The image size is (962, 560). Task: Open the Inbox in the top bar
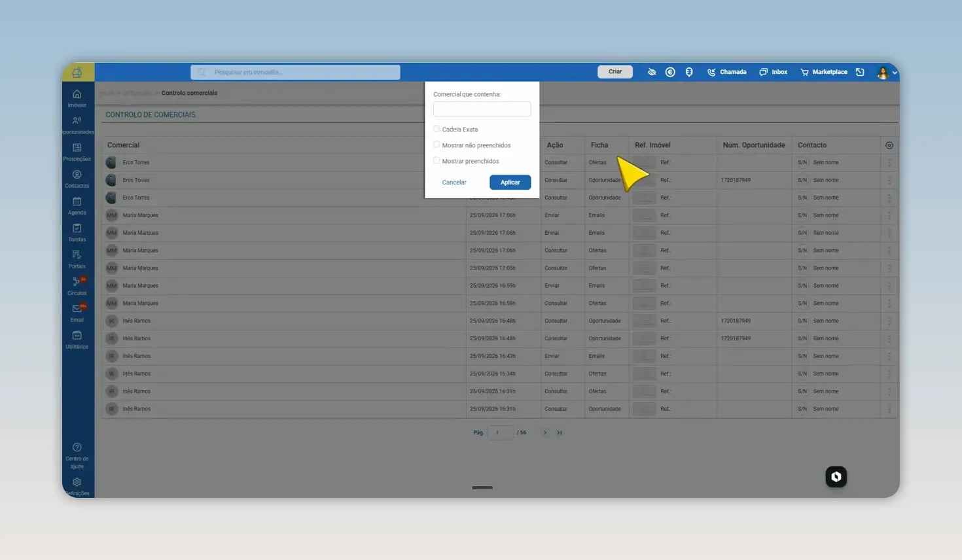[x=773, y=72]
